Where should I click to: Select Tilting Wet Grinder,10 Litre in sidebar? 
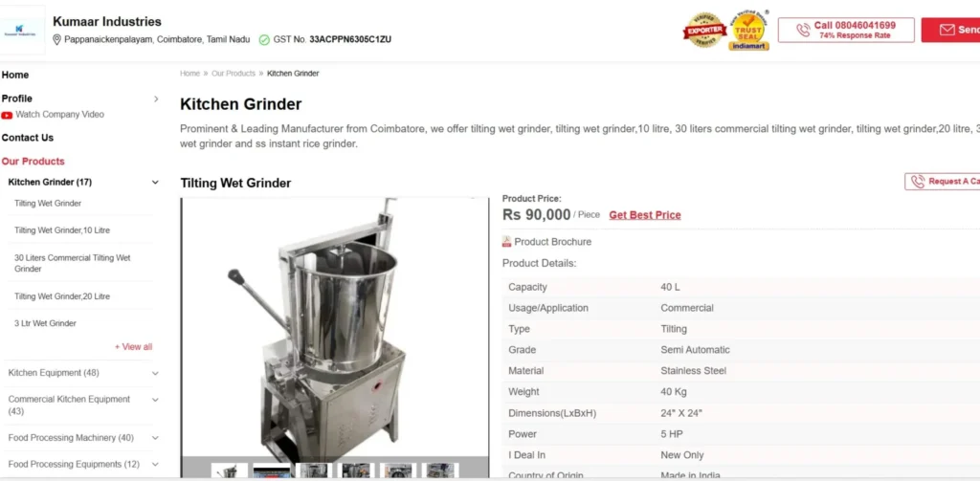coord(62,230)
